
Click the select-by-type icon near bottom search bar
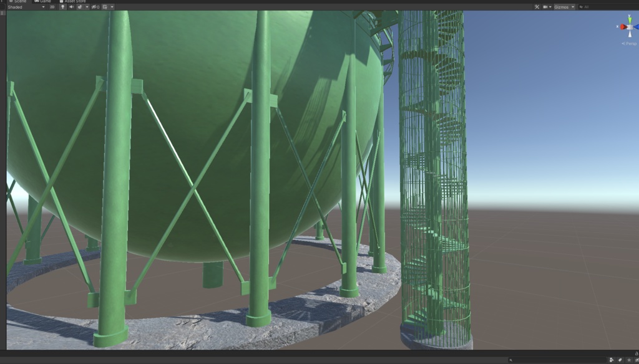612,360
